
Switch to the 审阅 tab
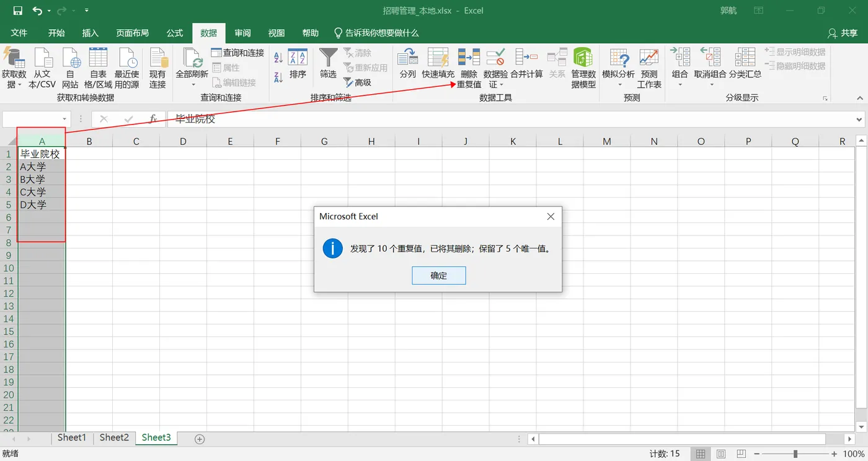243,33
